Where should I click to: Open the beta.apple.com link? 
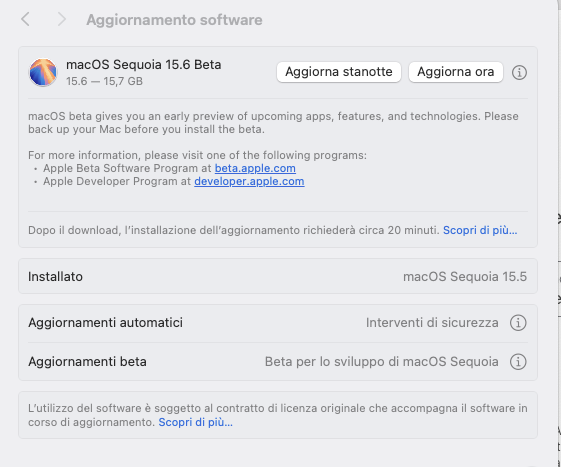(255, 168)
